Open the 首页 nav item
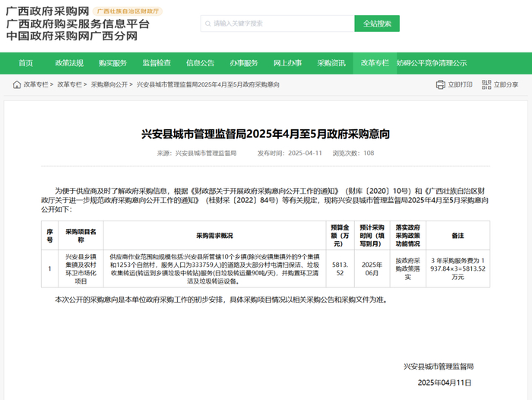 26,63
